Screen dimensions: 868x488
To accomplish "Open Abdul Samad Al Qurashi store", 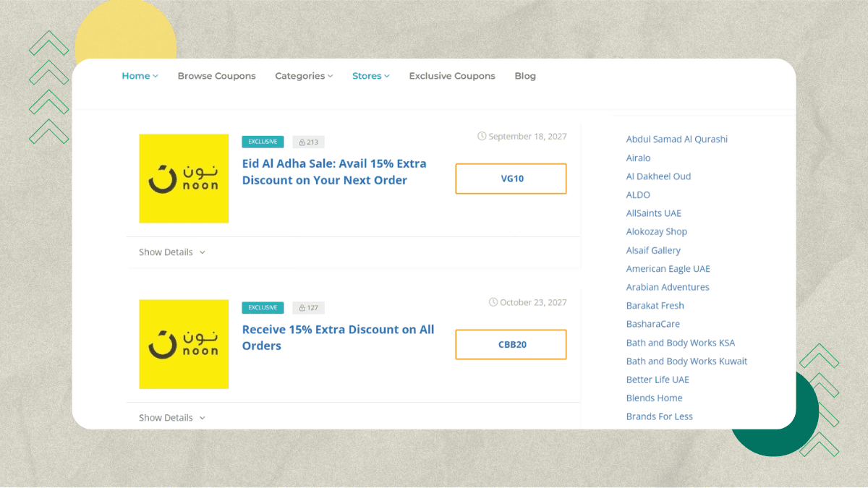I will (x=677, y=140).
